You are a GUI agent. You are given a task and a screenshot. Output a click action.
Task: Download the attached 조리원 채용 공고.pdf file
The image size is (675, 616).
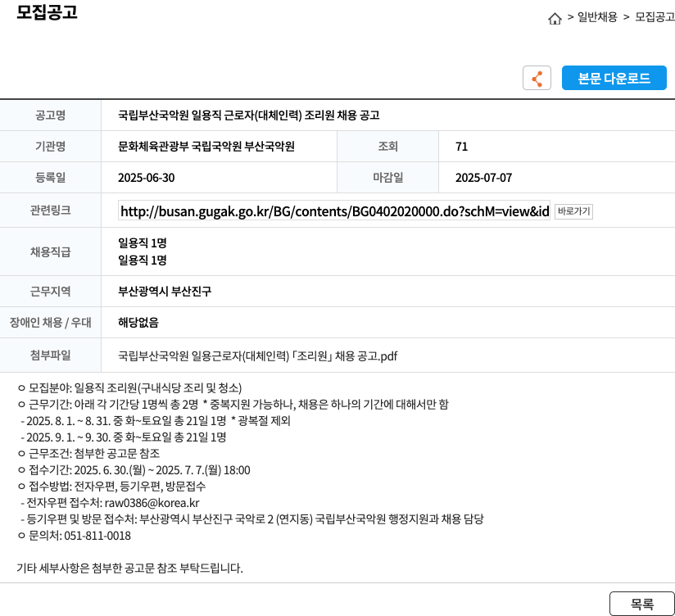pos(257,356)
